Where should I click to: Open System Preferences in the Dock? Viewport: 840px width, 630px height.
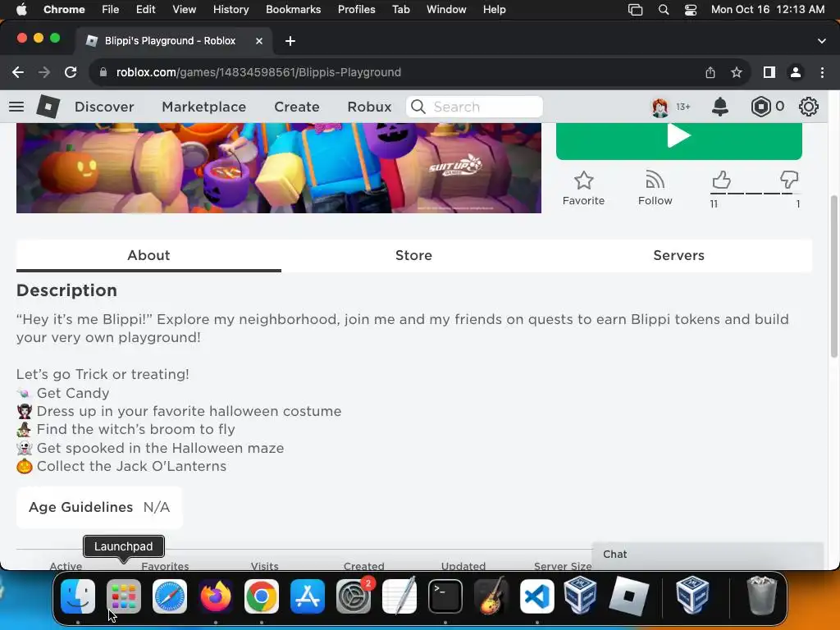354,596
